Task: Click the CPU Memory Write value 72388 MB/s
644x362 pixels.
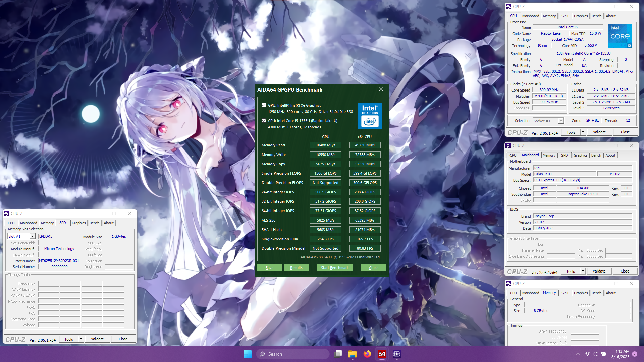Action: 365,155
